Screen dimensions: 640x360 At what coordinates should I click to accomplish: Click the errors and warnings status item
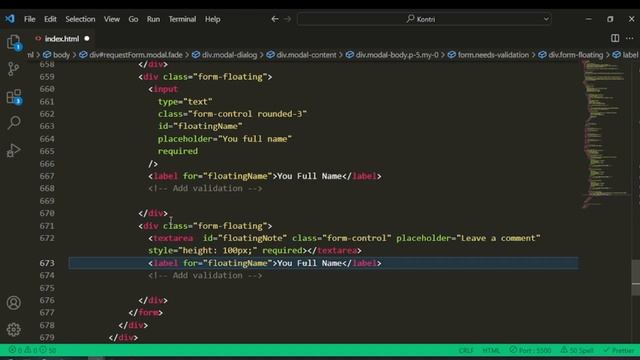coord(32,350)
